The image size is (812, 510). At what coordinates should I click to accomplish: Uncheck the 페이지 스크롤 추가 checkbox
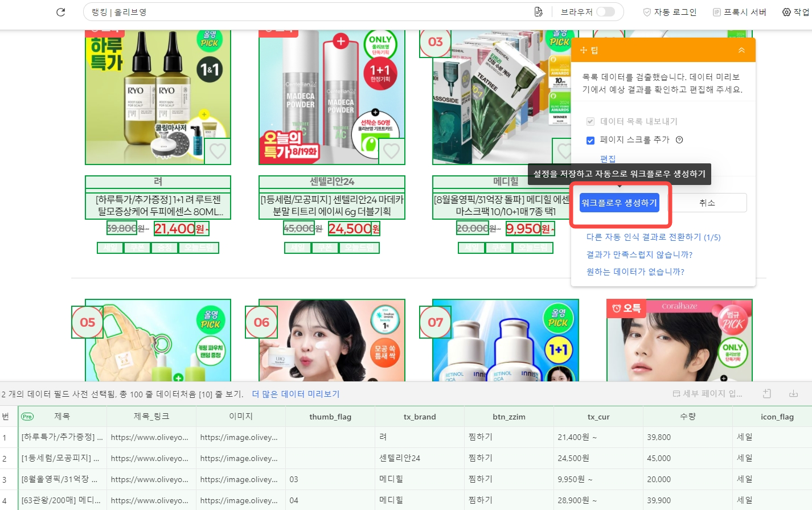590,140
